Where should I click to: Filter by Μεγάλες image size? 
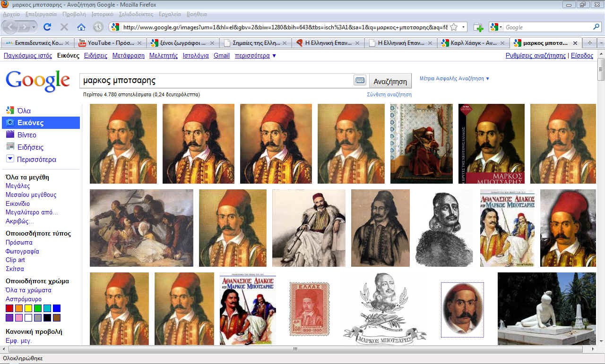point(17,186)
